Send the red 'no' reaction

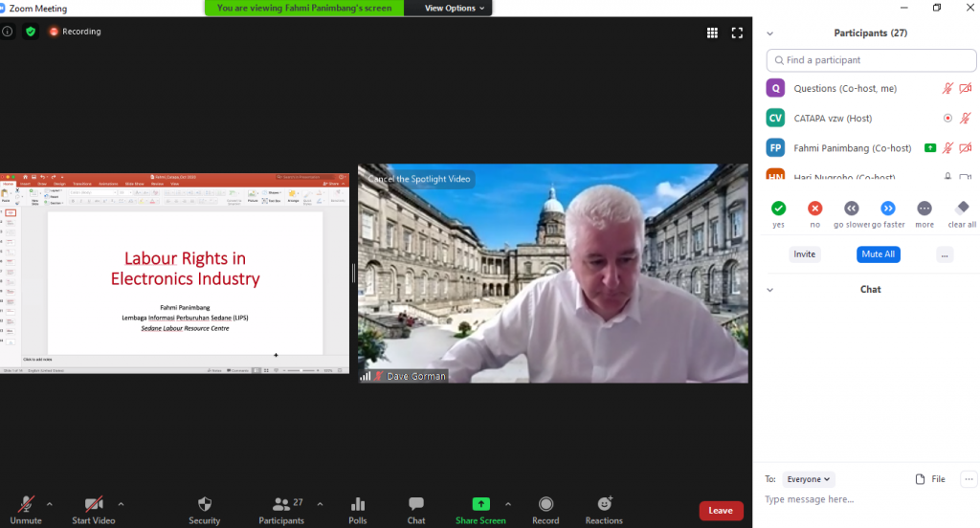(x=815, y=209)
